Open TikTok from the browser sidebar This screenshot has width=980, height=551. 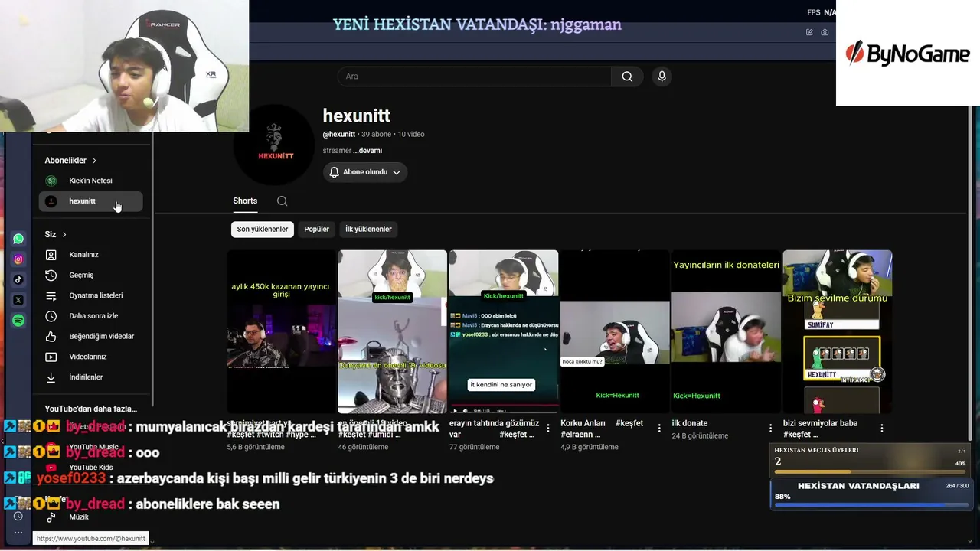coord(18,280)
